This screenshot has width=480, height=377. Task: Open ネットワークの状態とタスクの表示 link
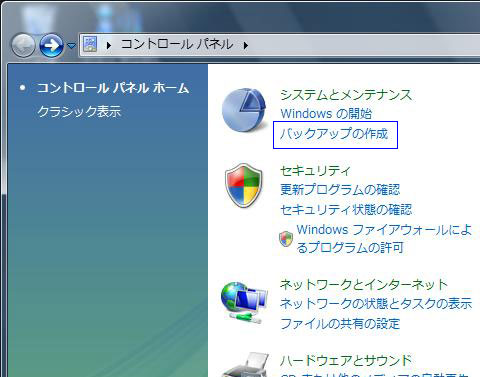click(376, 304)
